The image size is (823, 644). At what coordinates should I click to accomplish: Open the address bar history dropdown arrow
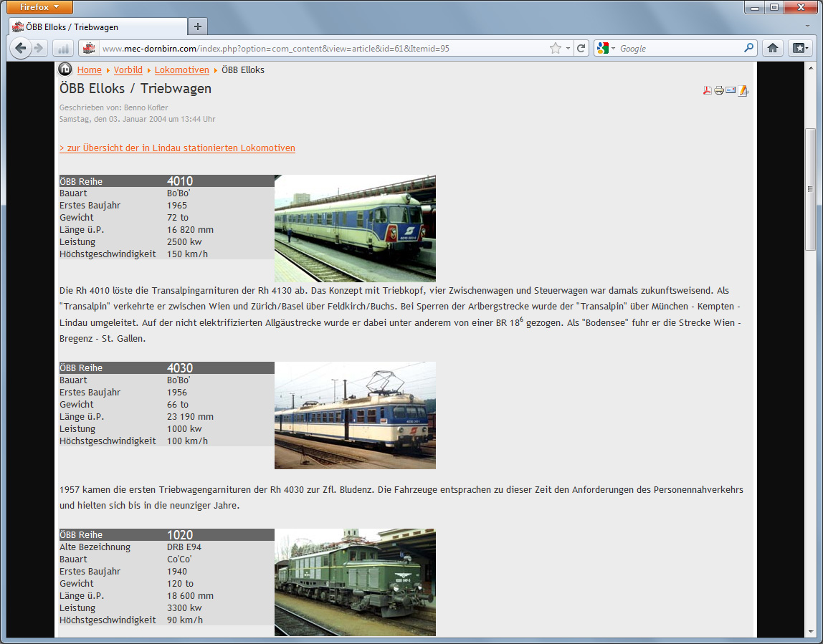(x=568, y=48)
